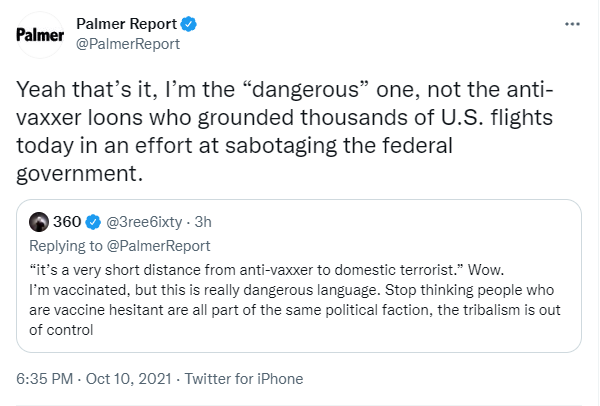The image size is (600, 406).
Task: Open the @PalmerReport handle under the name
Action: 128,44
